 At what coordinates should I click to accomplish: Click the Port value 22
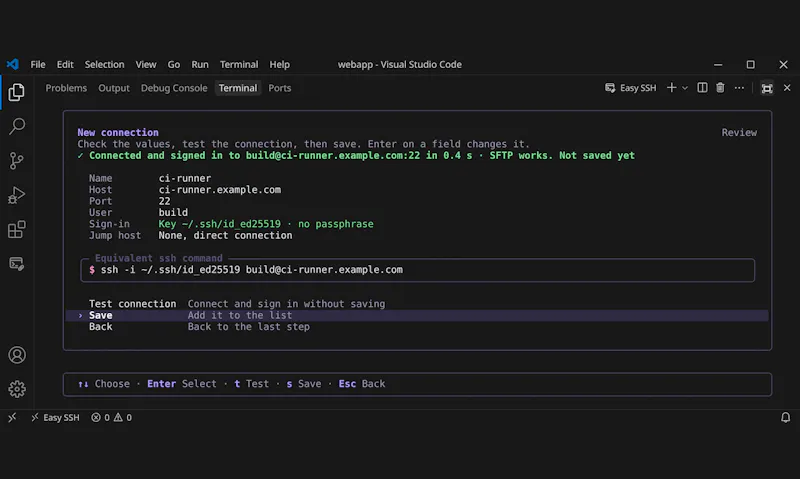(x=164, y=201)
